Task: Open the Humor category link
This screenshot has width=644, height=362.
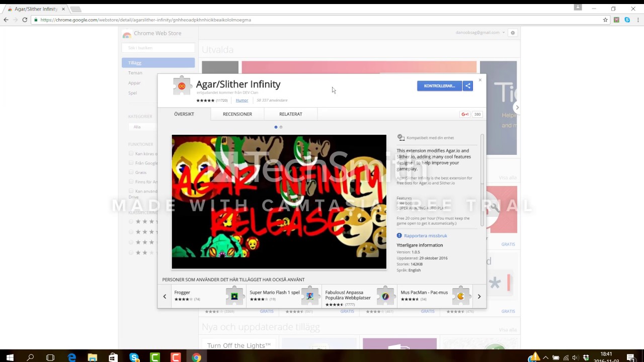Action: click(x=242, y=101)
